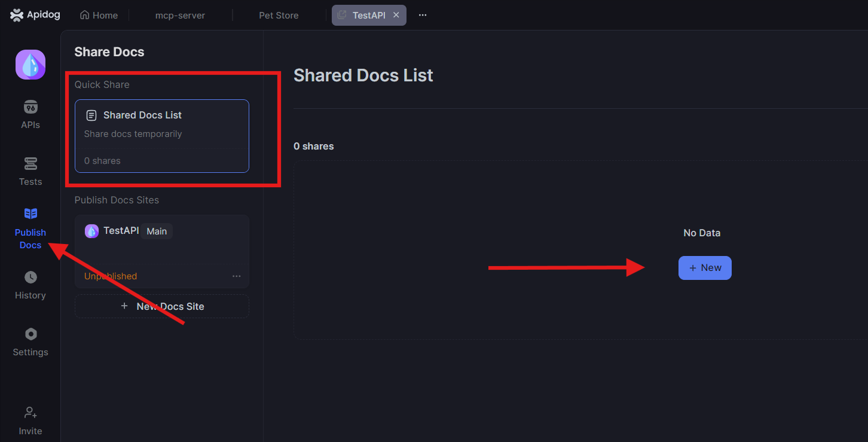Switch to the mcp-server tab
The image size is (868, 442).
(180, 15)
